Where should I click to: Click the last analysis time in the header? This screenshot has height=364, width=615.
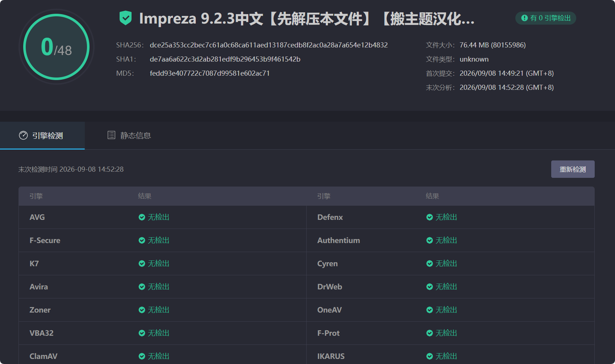pos(507,87)
